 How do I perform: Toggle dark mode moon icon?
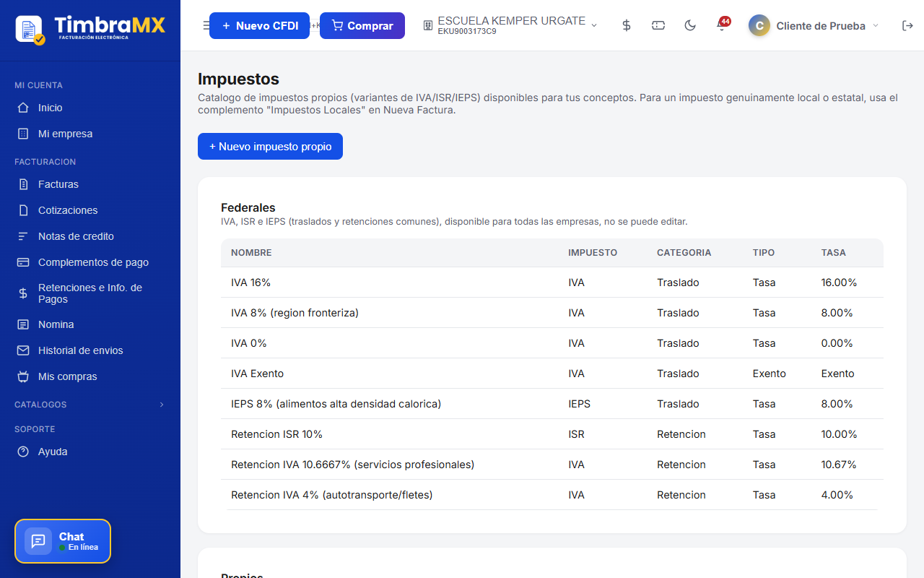(x=690, y=25)
